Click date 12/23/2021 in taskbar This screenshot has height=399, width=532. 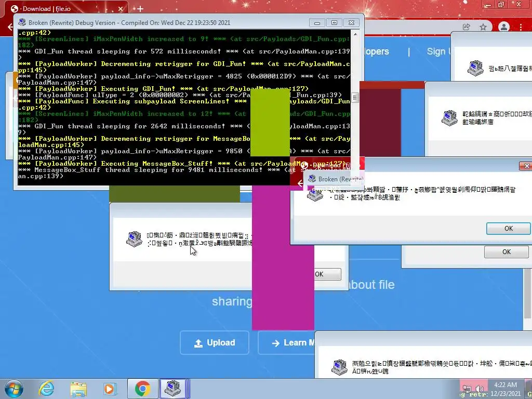[x=505, y=394]
